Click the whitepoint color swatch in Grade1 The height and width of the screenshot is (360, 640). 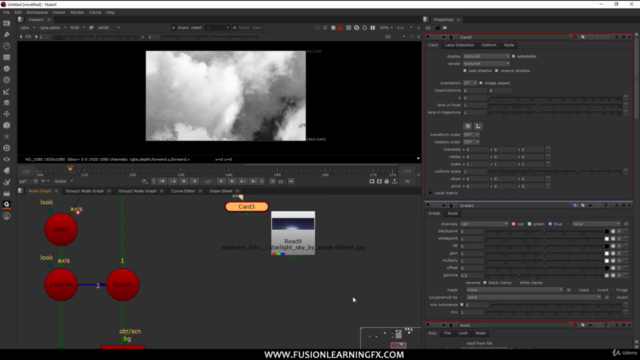[x=607, y=239]
